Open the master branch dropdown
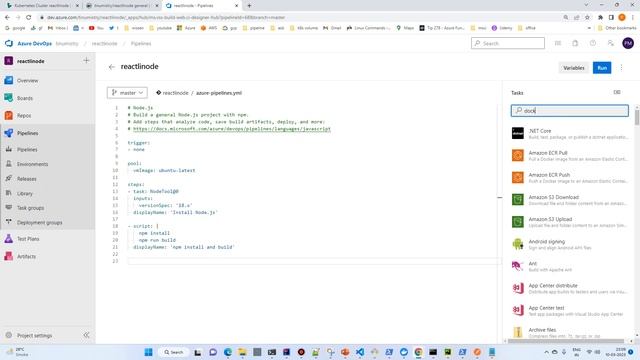The width and height of the screenshot is (640, 360). click(127, 93)
